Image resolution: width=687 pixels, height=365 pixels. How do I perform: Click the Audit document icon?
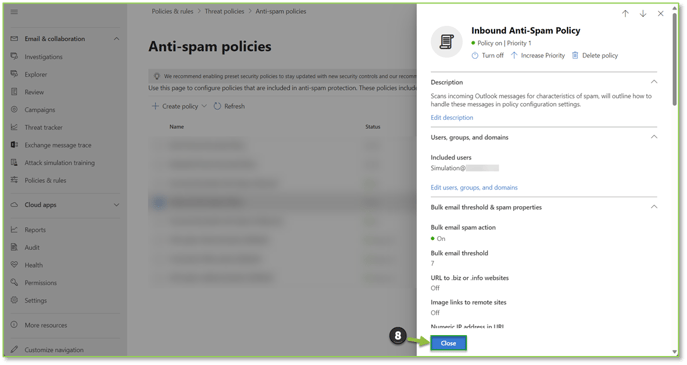coord(14,247)
